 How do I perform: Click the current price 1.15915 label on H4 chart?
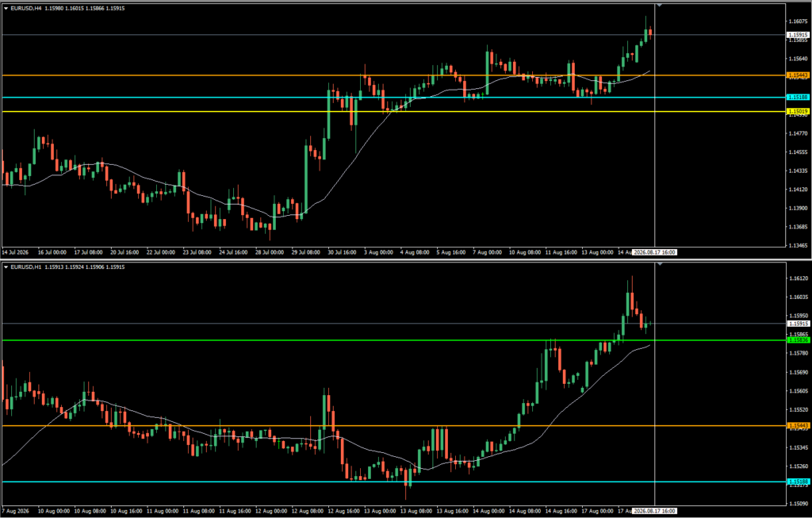pos(798,35)
